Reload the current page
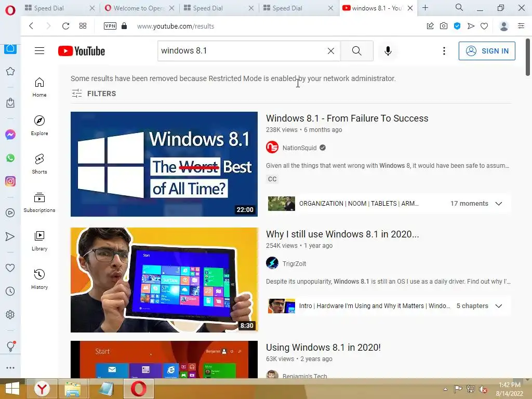The width and height of the screenshot is (532, 399). tap(65, 26)
